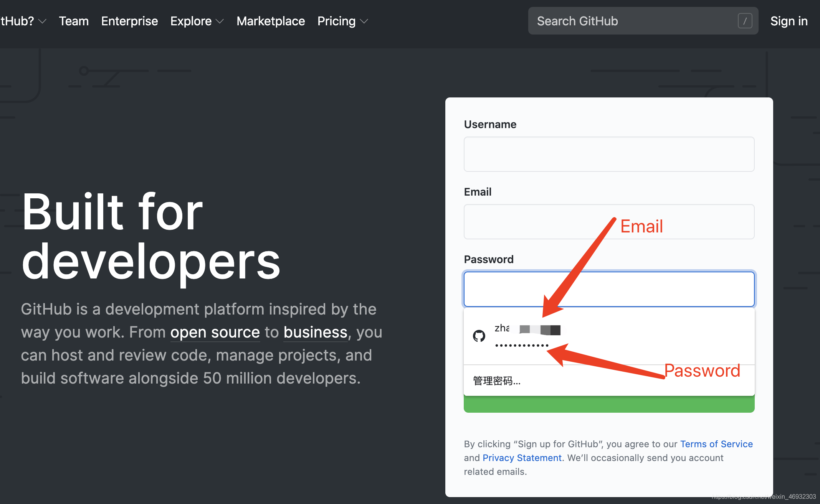The width and height of the screenshot is (820, 504).
Task: Click the Sign in link
Action: coord(789,21)
